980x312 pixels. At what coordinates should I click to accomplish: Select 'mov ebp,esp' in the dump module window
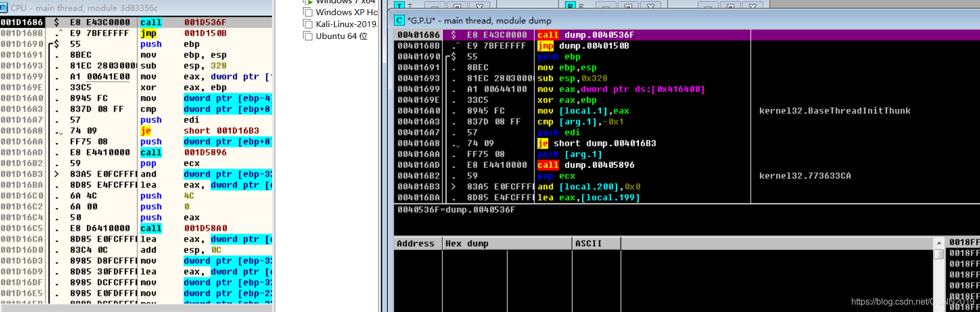click(567, 68)
